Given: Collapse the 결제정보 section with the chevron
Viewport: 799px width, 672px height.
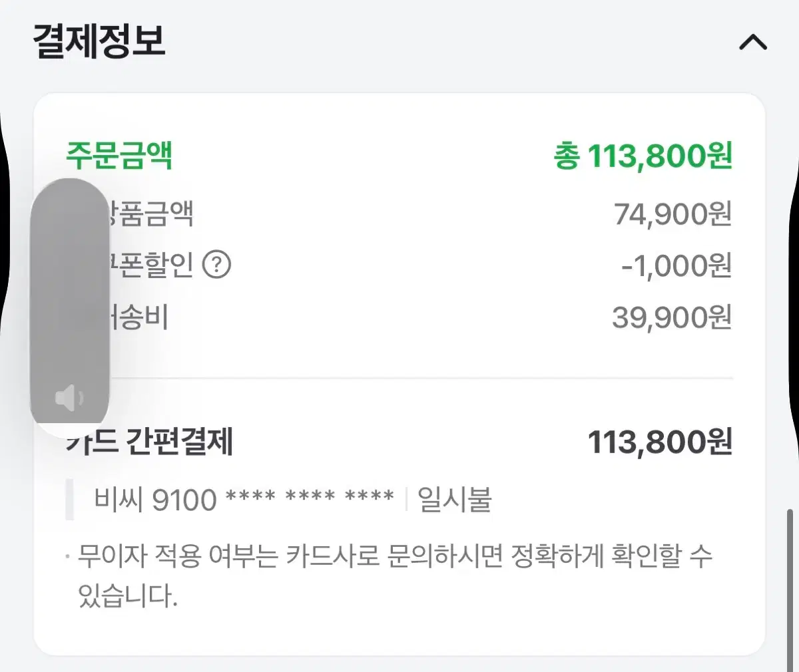Looking at the screenshot, I should (753, 43).
